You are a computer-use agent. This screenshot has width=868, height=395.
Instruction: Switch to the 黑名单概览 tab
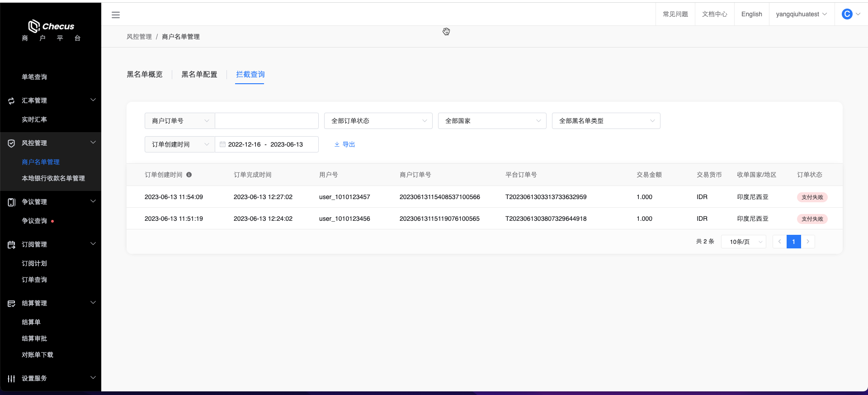tap(145, 74)
